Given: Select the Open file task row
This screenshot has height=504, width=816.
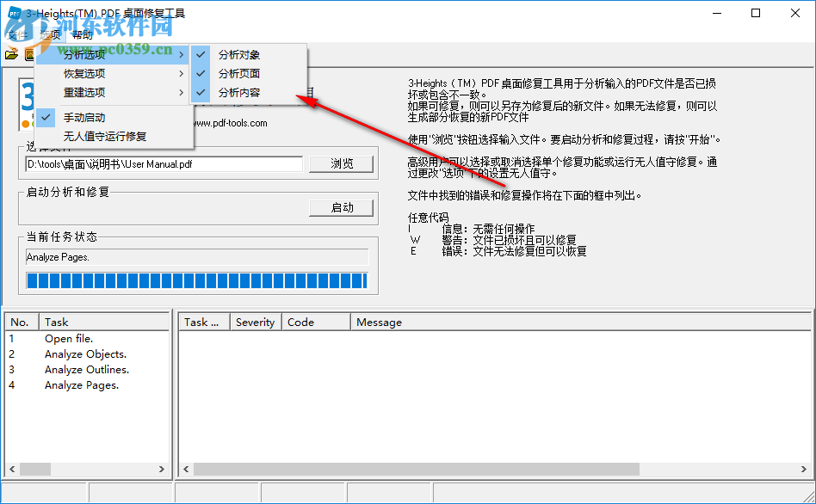Looking at the screenshot, I should tap(69, 338).
